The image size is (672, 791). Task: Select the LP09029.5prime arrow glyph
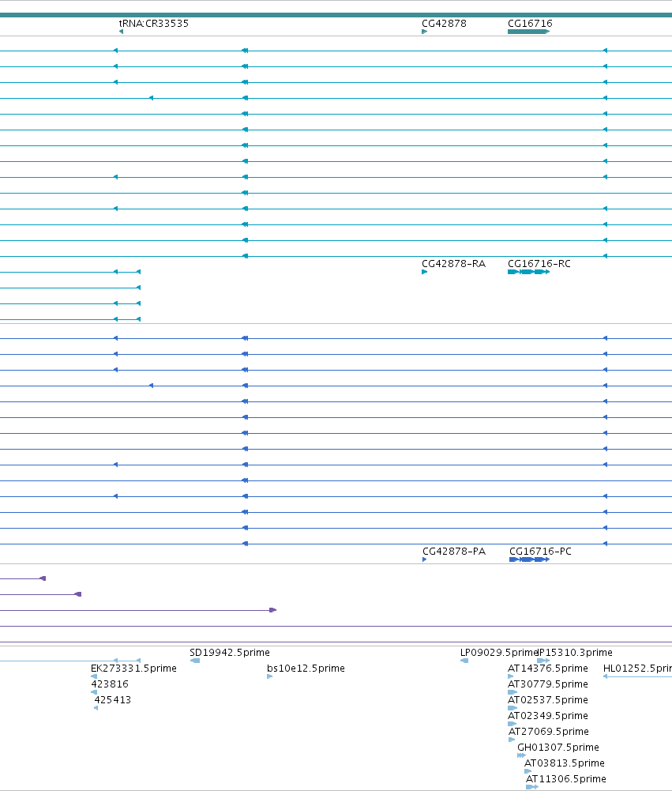(464, 661)
